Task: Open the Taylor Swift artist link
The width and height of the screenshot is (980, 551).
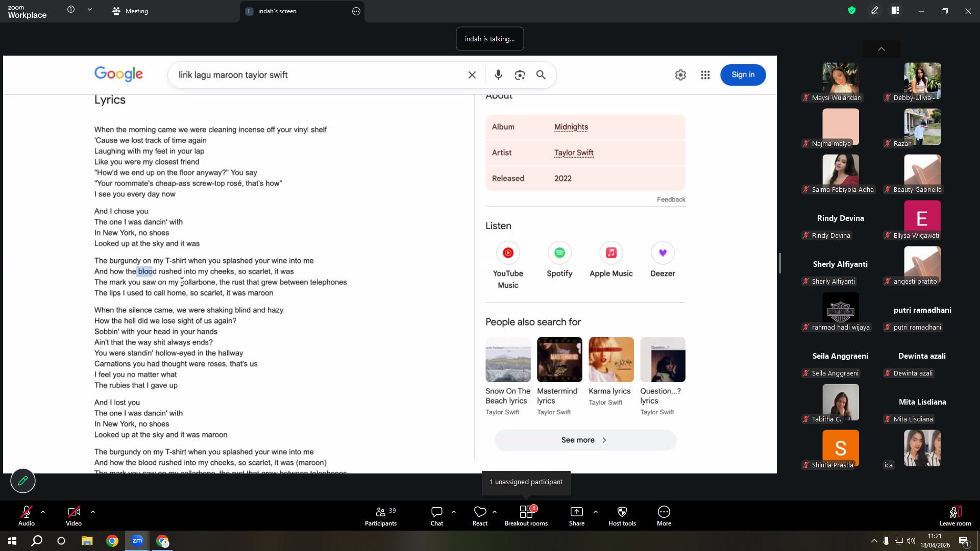Action: (574, 153)
